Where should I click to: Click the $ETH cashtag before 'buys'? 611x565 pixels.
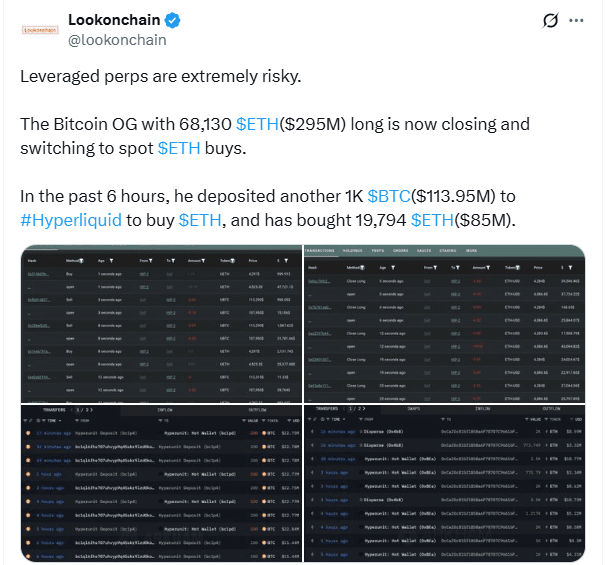(x=179, y=148)
